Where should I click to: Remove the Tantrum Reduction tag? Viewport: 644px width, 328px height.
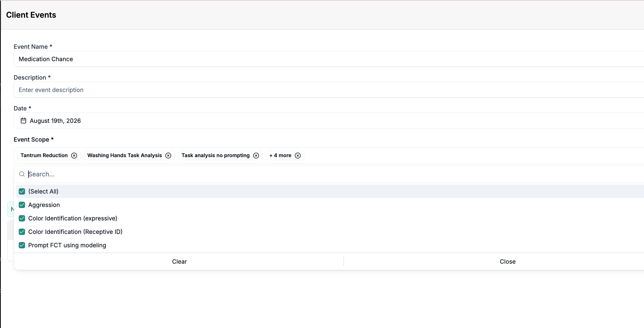pyautogui.click(x=74, y=156)
